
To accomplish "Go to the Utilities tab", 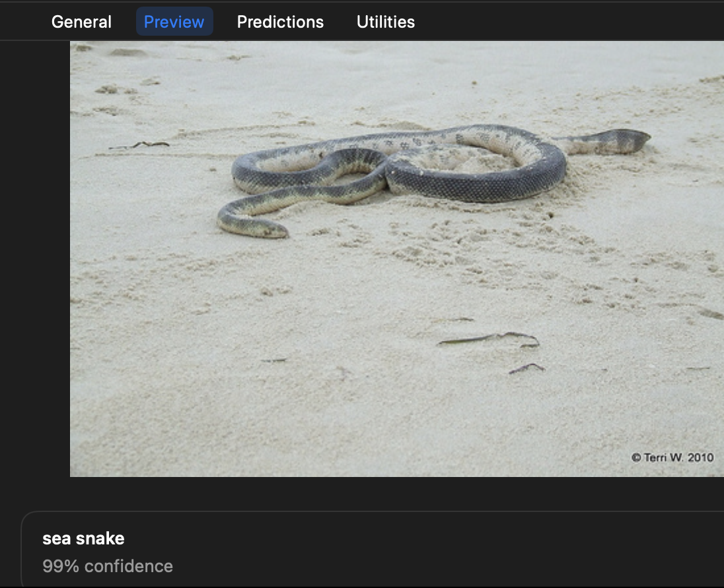I will click(385, 22).
